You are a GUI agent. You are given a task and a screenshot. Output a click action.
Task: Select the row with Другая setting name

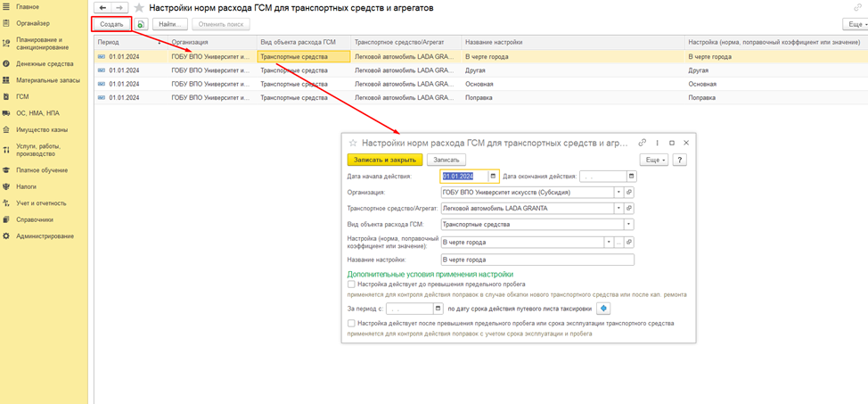[480, 70]
